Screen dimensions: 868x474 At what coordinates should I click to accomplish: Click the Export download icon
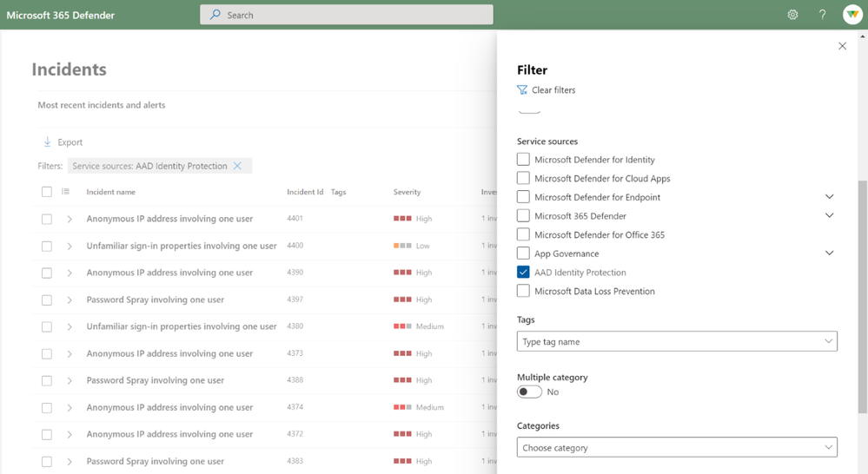48,142
